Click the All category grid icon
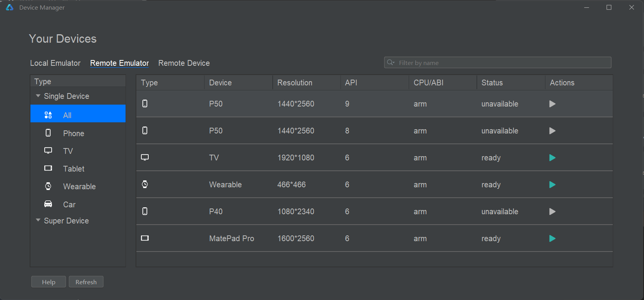 (x=48, y=115)
